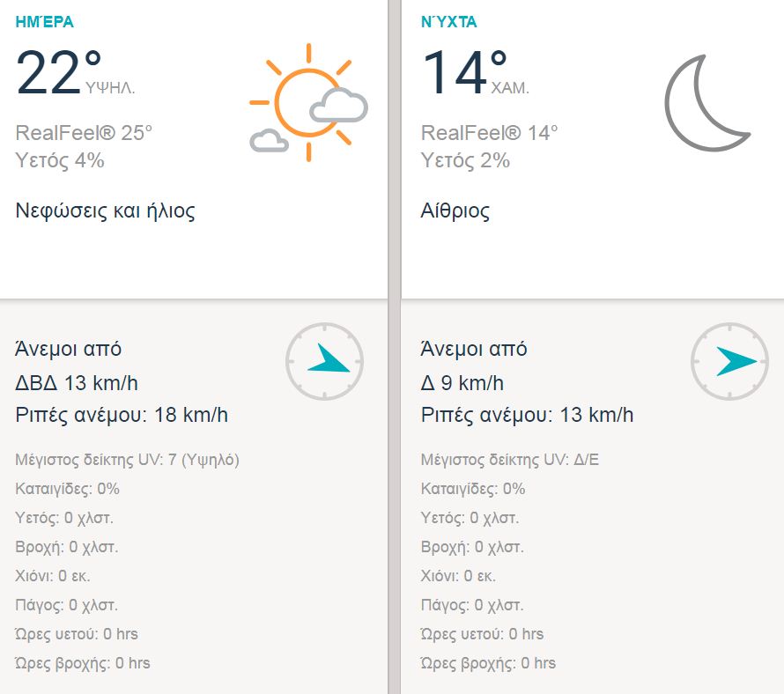Click the ΔΒΔ 13 km/h wind reading

click(x=77, y=383)
